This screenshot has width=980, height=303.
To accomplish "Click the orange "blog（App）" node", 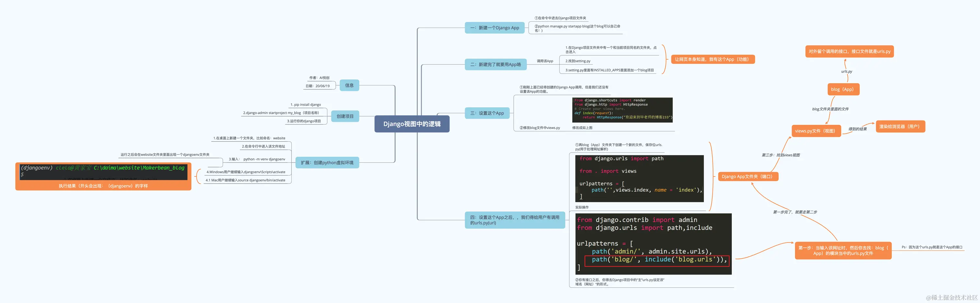I will (843, 89).
